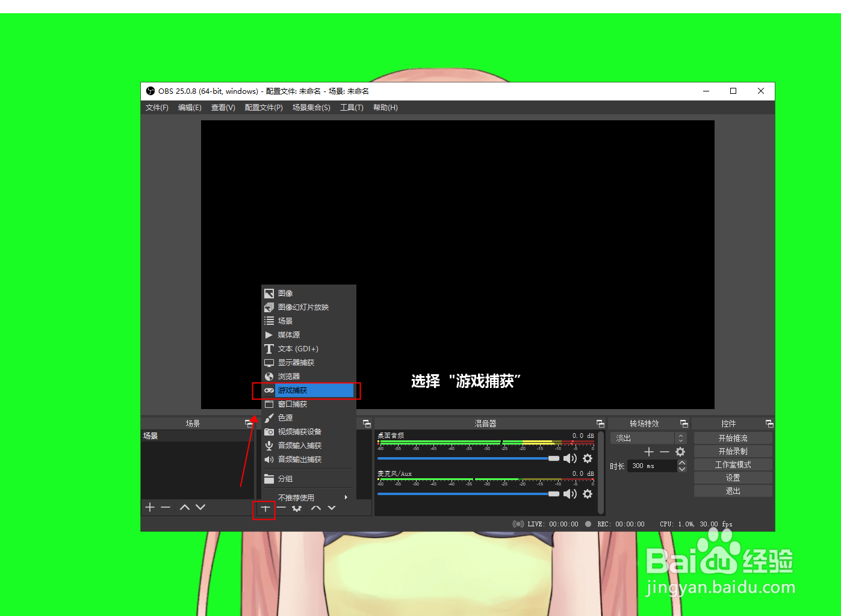Open the 场景集合(S) menu
The width and height of the screenshot is (841, 616).
pyautogui.click(x=311, y=108)
